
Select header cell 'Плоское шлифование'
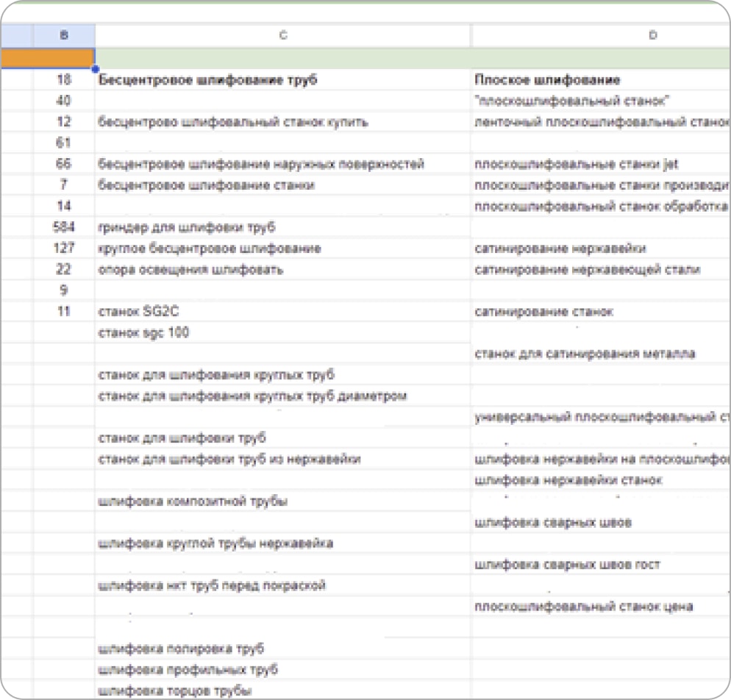pos(601,79)
